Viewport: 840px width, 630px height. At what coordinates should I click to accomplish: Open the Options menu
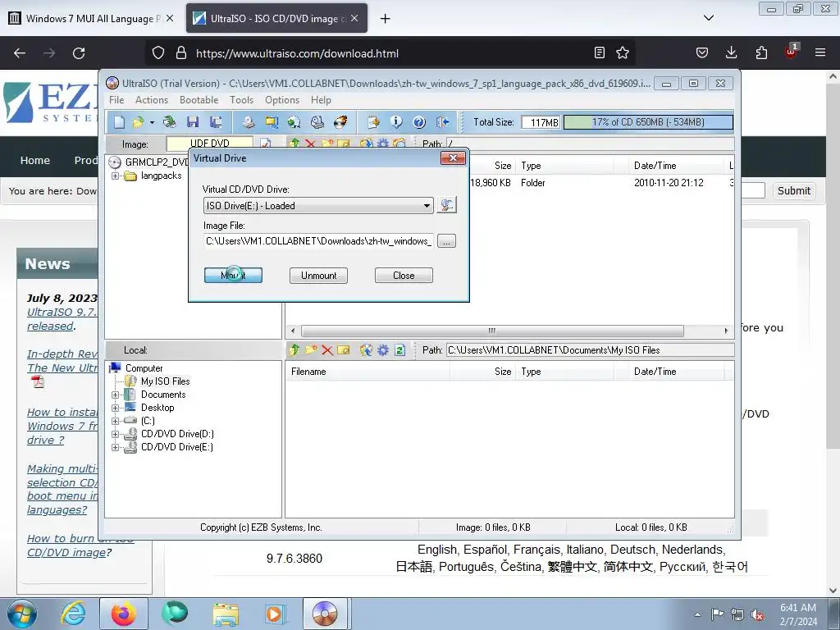tap(282, 100)
